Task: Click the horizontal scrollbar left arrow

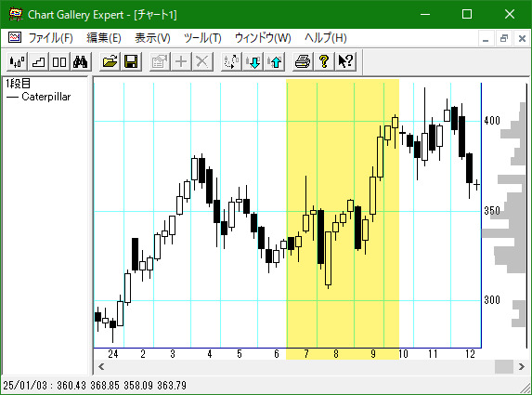Action: pos(101,367)
